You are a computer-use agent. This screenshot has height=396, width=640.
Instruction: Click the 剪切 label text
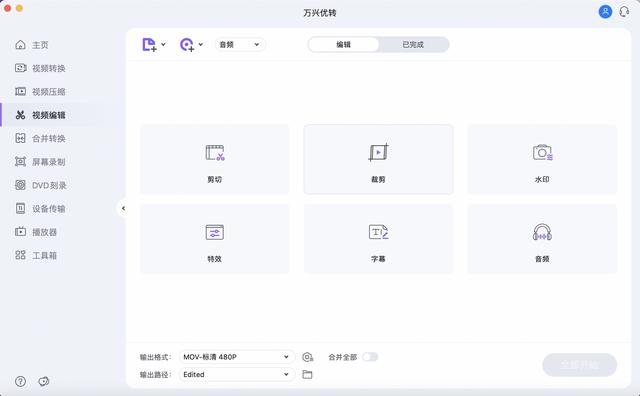point(215,180)
